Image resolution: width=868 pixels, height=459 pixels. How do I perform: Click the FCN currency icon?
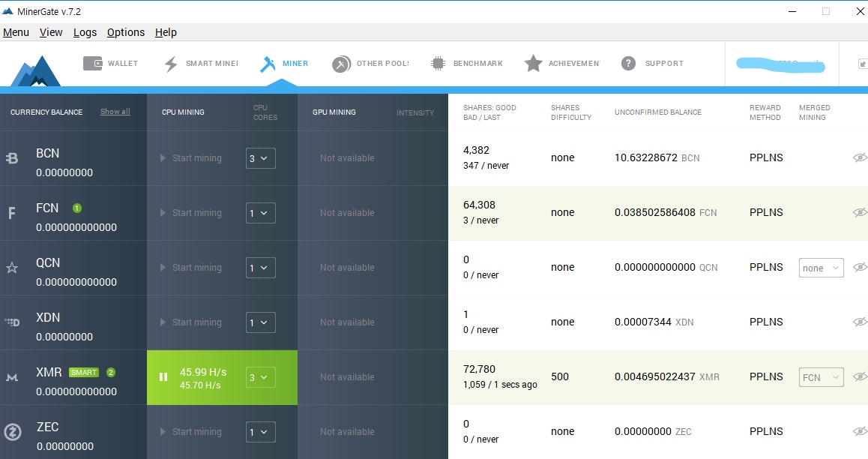(x=12, y=213)
